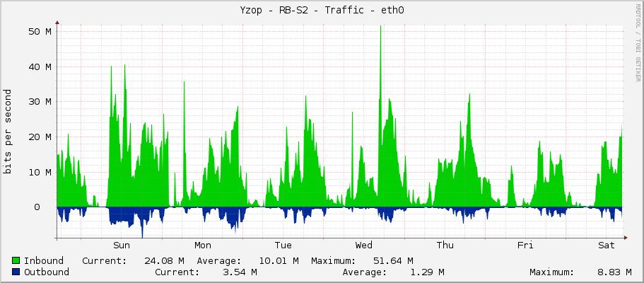
Task: Select the Outbound maximum value 8.83 M
Action: [615, 272]
